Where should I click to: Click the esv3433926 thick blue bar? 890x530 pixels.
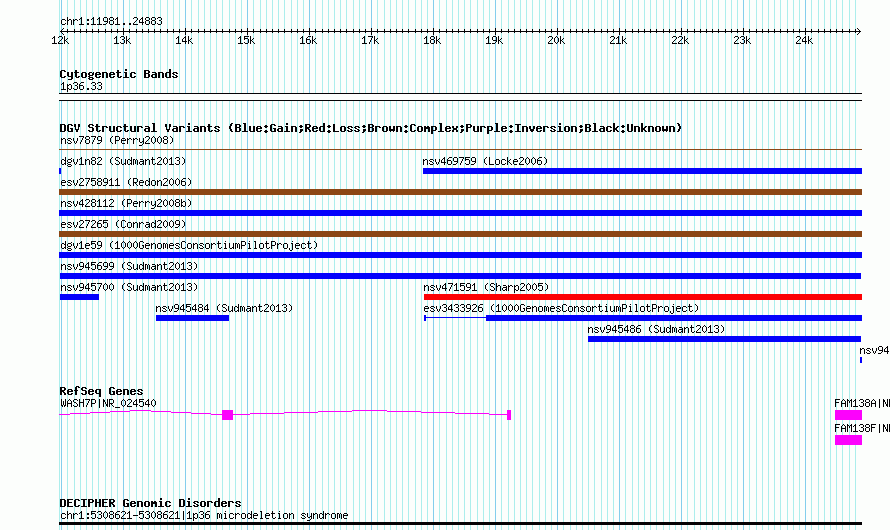click(674, 318)
